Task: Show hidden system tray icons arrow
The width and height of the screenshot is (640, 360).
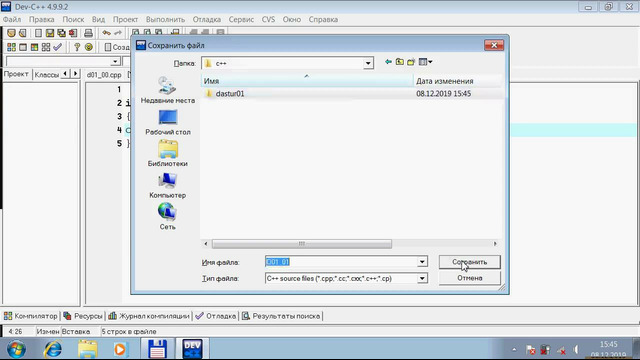Action: 514,350
